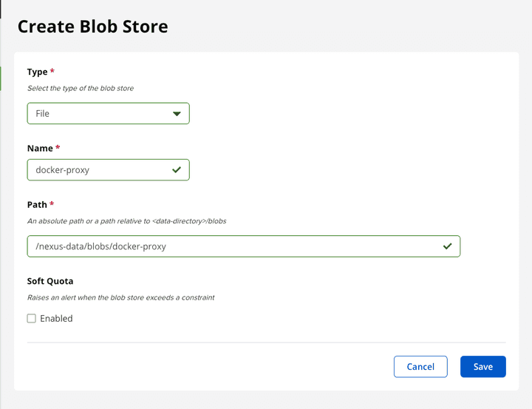Screen dimensions: 532x409
Task: Save the new blob store
Action: click(x=482, y=367)
